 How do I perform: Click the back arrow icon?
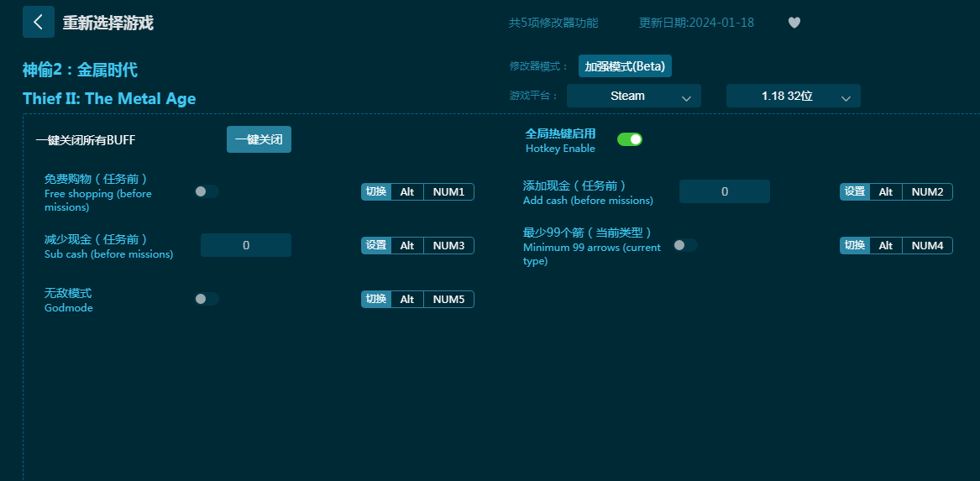tap(38, 23)
